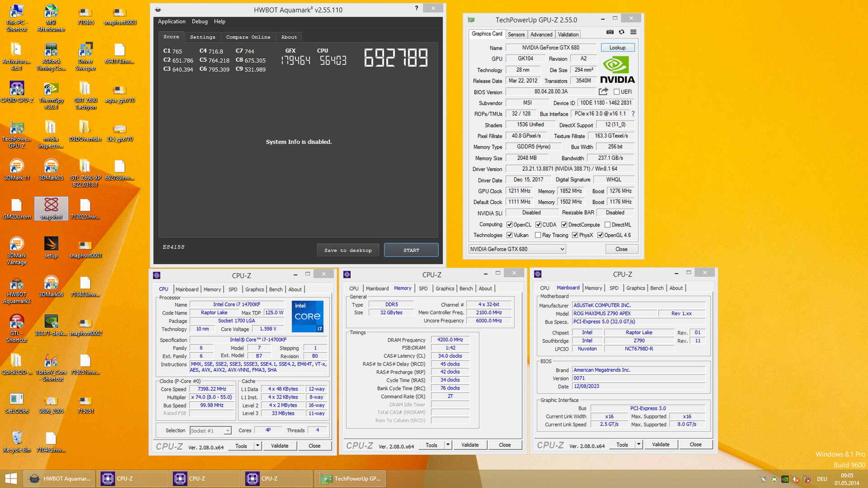The width and height of the screenshot is (868, 488).
Task: Toggle OpenGL 4.6 checkbox in GPU-Z
Action: click(x=600, y=235)
